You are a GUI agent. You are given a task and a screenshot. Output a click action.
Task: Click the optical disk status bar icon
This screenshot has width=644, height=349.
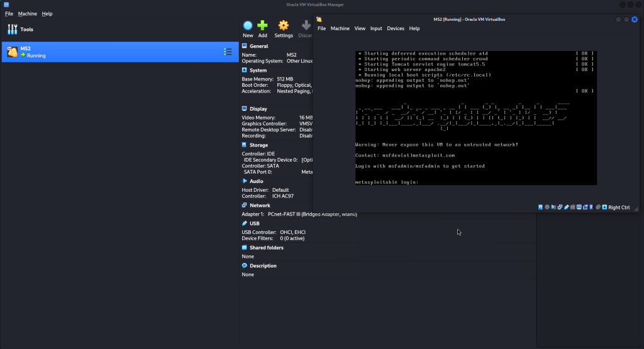tap(547, 207)
